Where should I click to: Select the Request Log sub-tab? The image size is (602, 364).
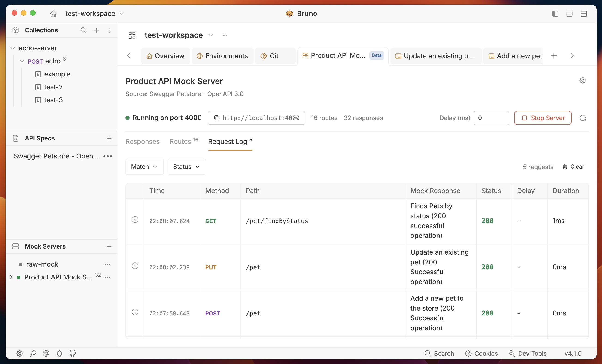tap(230, 142)
